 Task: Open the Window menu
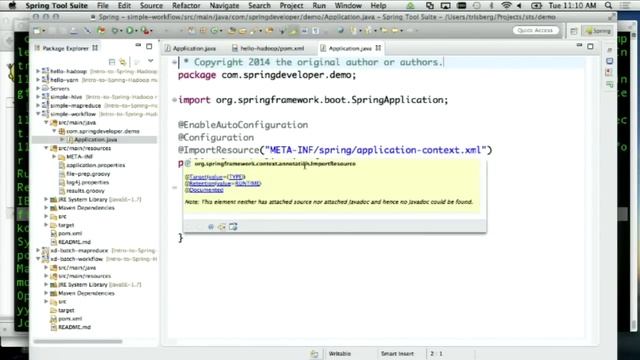point(348,6)
